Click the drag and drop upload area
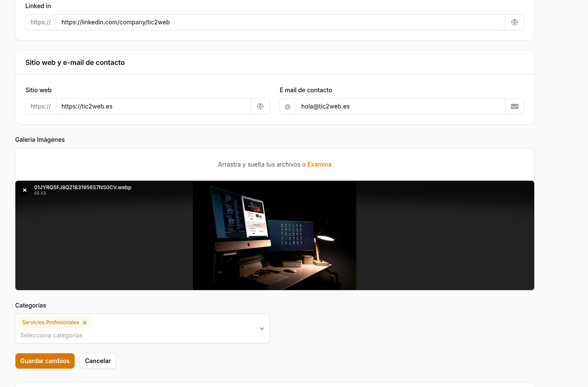Image resolution: width=588 pixels, height=387 pixels. [x=274, y=164]
